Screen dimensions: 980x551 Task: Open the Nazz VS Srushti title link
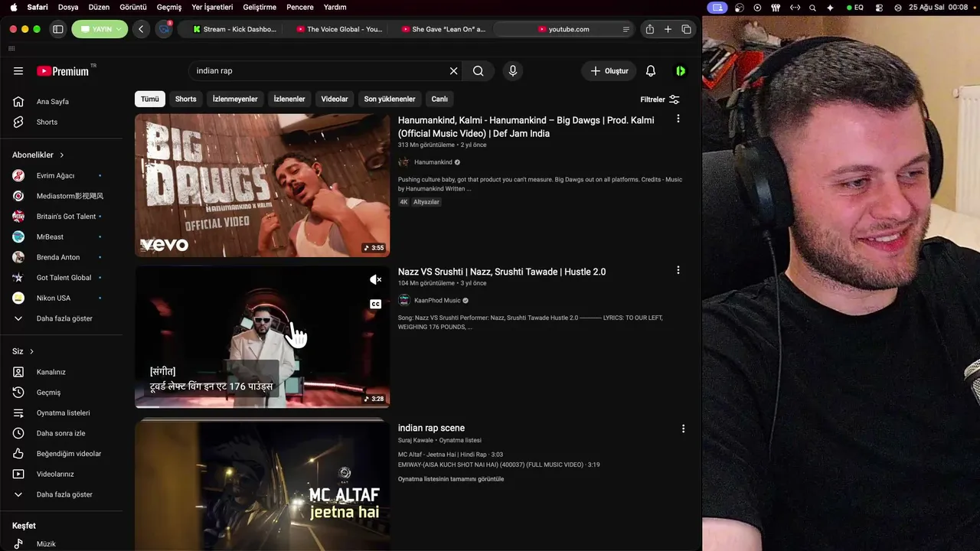[501, 272]
